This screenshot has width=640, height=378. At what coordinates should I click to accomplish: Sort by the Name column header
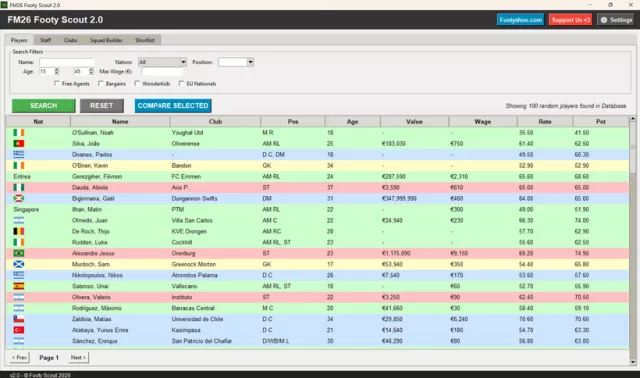tap(120, 122)
